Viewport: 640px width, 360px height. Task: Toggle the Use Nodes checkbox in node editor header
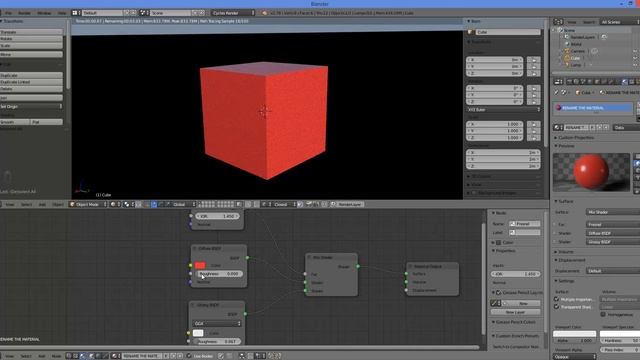coord(189,356)
